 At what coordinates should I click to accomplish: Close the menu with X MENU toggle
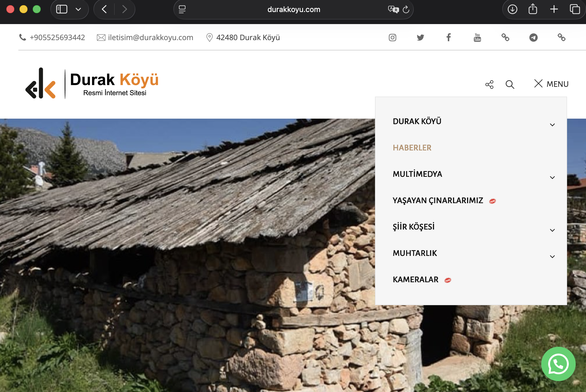click(x=551, y=84)
